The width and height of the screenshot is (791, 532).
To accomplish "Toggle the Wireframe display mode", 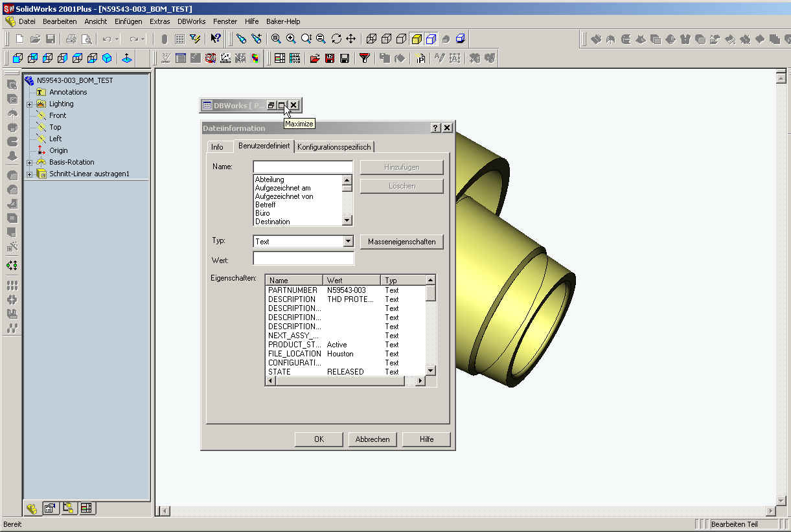I will [371, 39].
